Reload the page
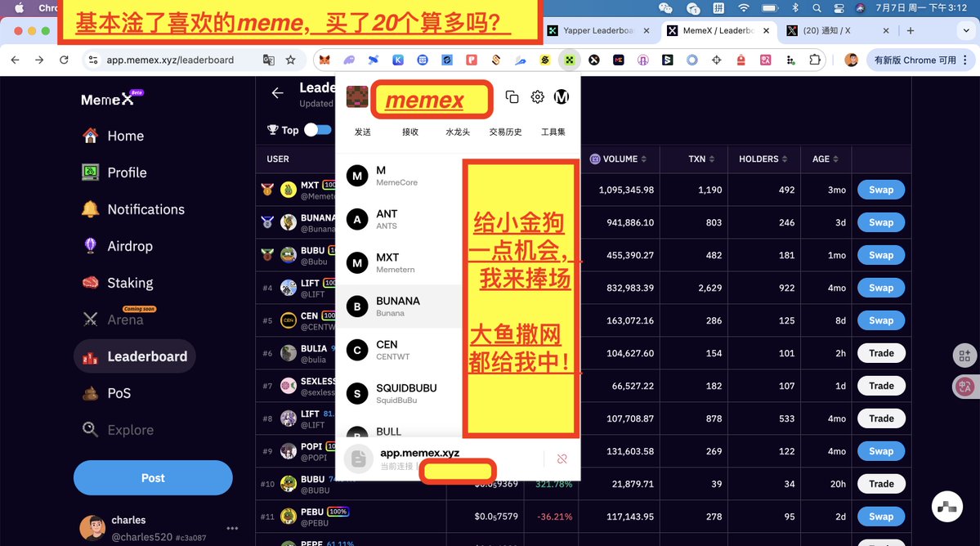The width and height of the screenshot is (980, 546). (x=64, y=60)
